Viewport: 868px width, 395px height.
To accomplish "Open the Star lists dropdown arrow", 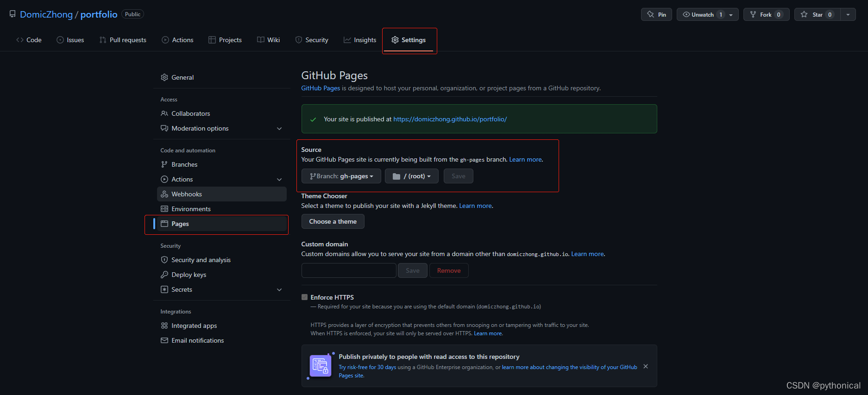I will [x=848, y=14].
